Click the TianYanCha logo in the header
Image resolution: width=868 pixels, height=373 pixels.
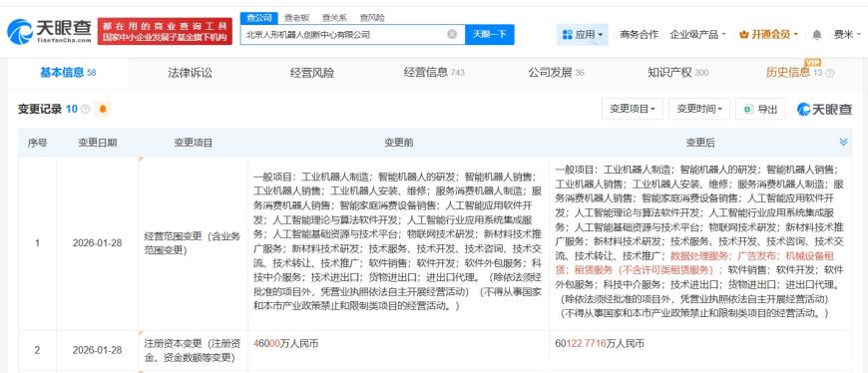(x=49, y=32)
